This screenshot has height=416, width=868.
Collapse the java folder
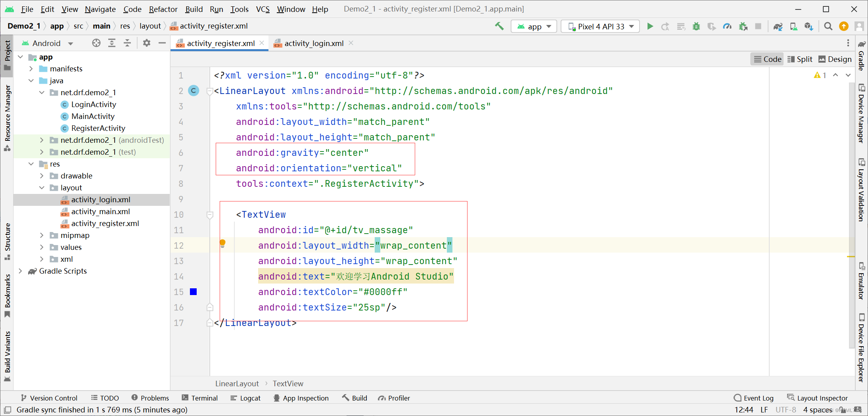pos(31,81)
